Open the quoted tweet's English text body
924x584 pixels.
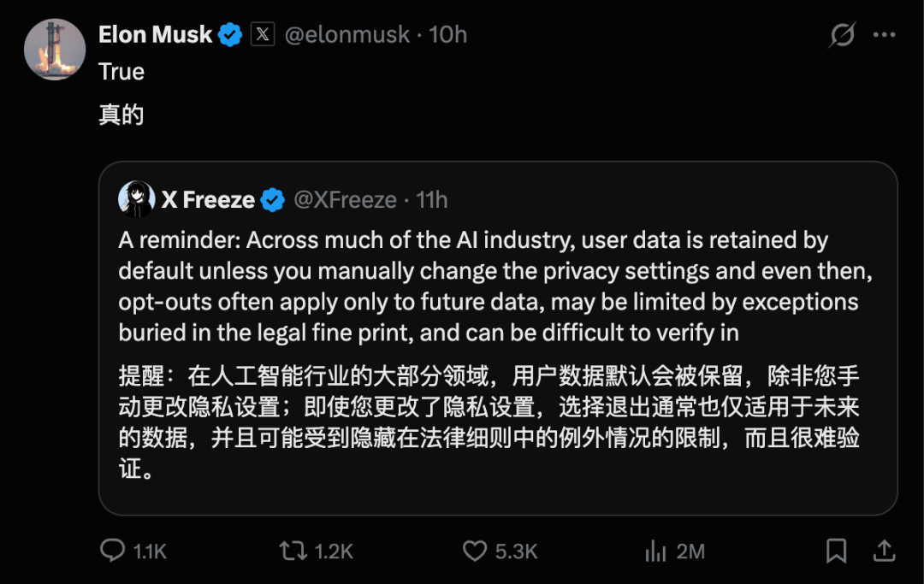[495, 286]
